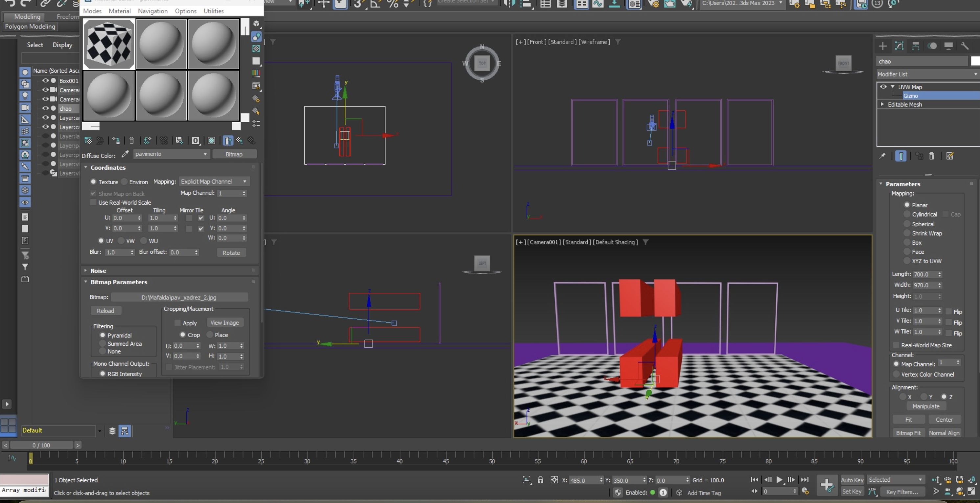Image resolution: width=980 pixels, height=503 pixels.
Task: Open the Utilities menu in Material Editor
Action: coord(213,11)
